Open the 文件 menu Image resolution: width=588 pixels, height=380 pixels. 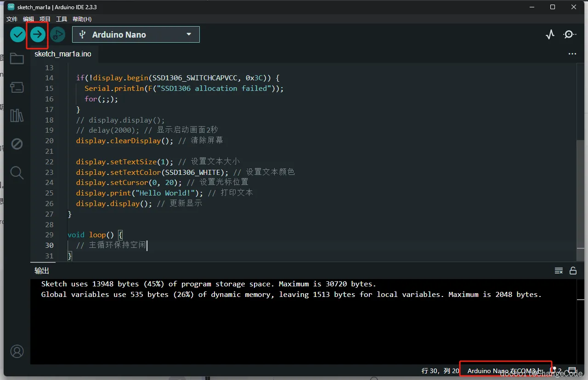[12, 19]
